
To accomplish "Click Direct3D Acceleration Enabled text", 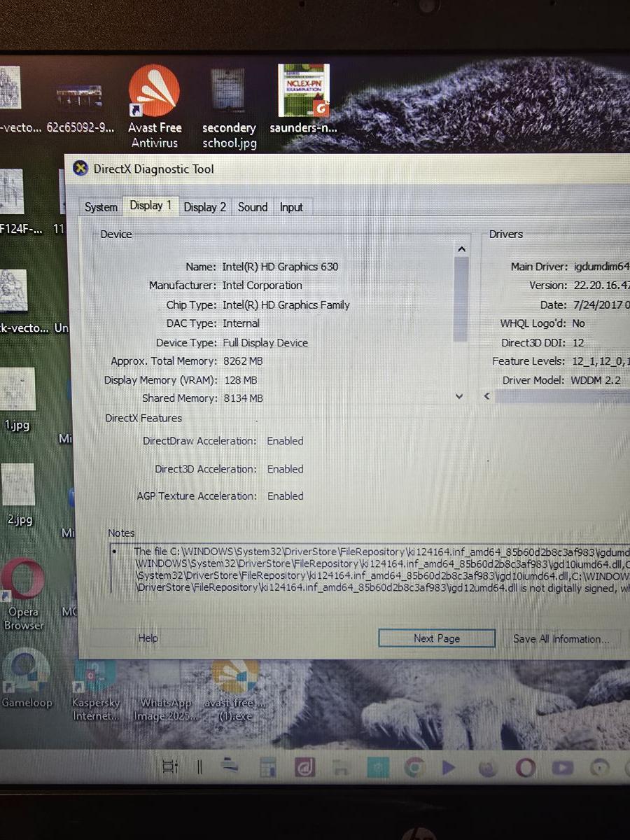I will [286, 469].
